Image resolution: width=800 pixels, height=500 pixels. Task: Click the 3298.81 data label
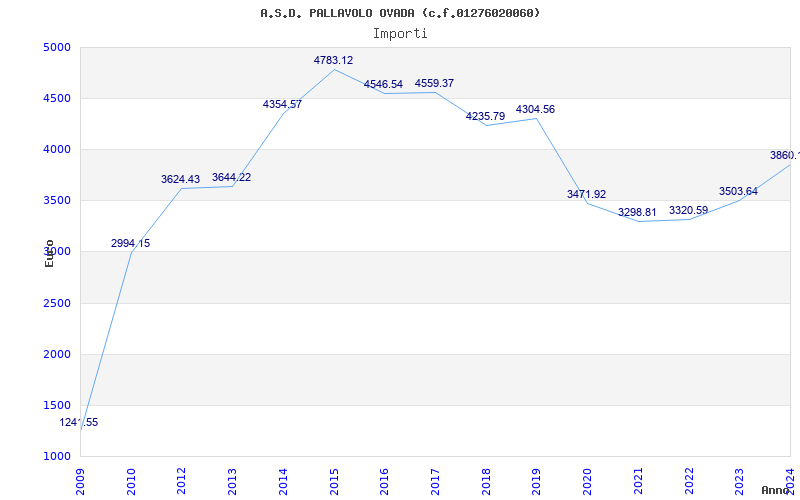click(637, 212)
